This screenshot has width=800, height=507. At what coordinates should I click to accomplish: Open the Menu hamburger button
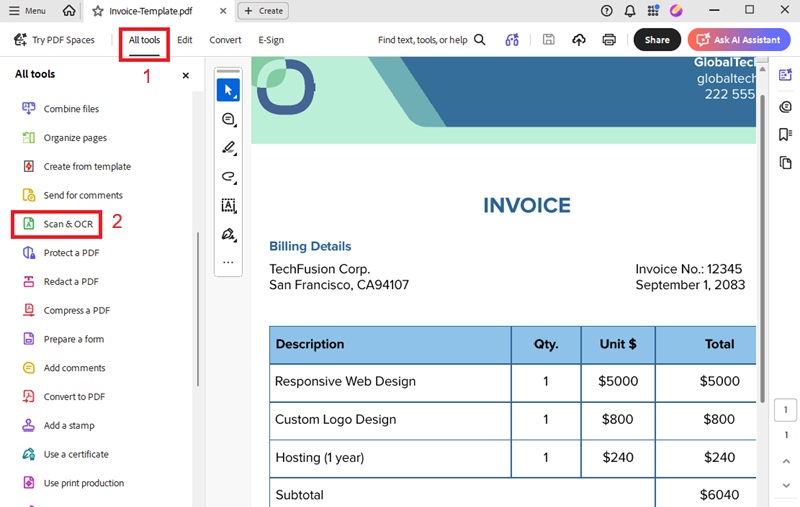[x=28, y=11]
